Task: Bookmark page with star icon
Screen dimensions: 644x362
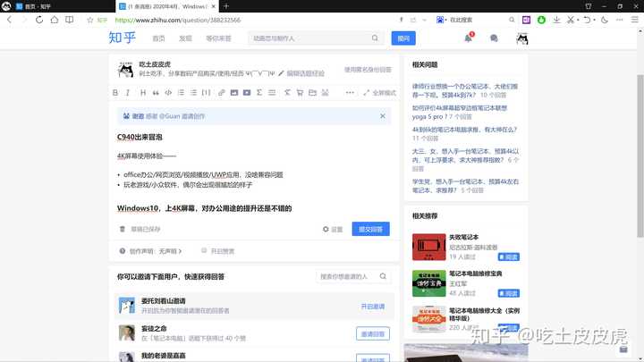Action: pyautogui.click(x=90, y=20)
